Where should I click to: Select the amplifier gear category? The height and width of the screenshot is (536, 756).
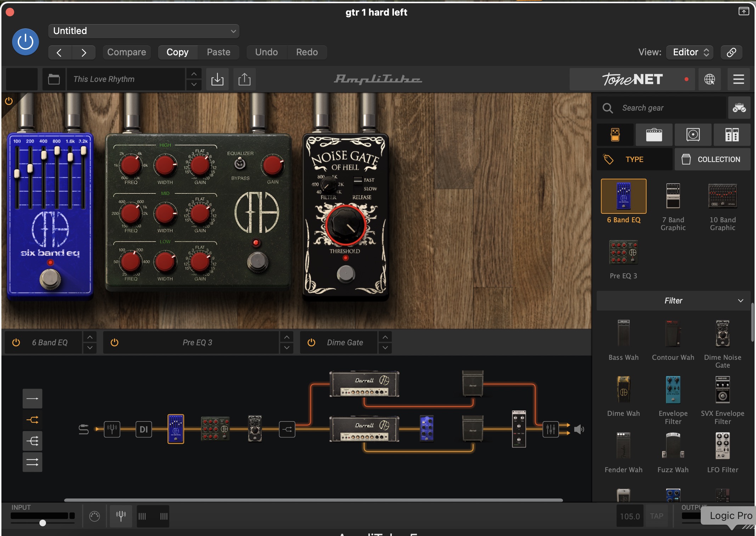point(654,135)
